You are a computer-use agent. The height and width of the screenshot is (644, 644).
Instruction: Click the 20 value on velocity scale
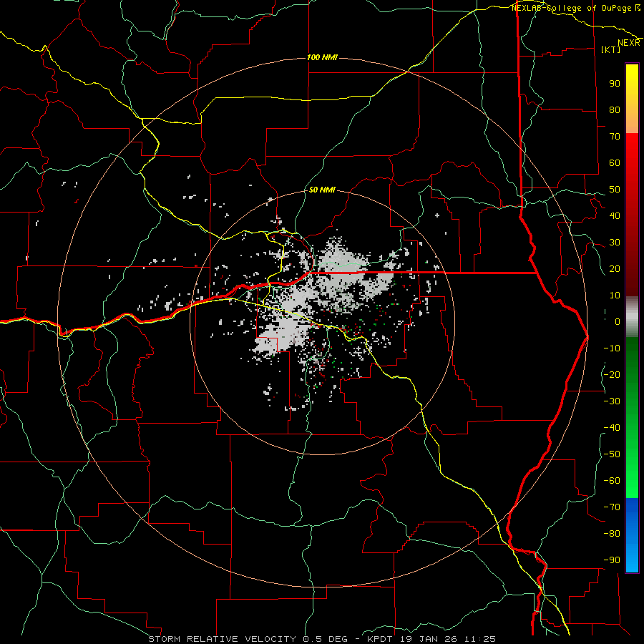(615, 269)
